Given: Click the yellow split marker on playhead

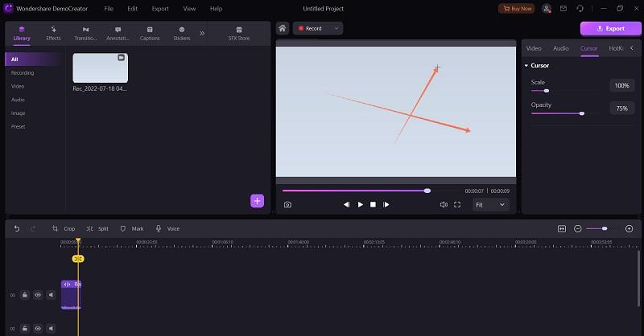Looking at the screenshot, I should 78,259.
